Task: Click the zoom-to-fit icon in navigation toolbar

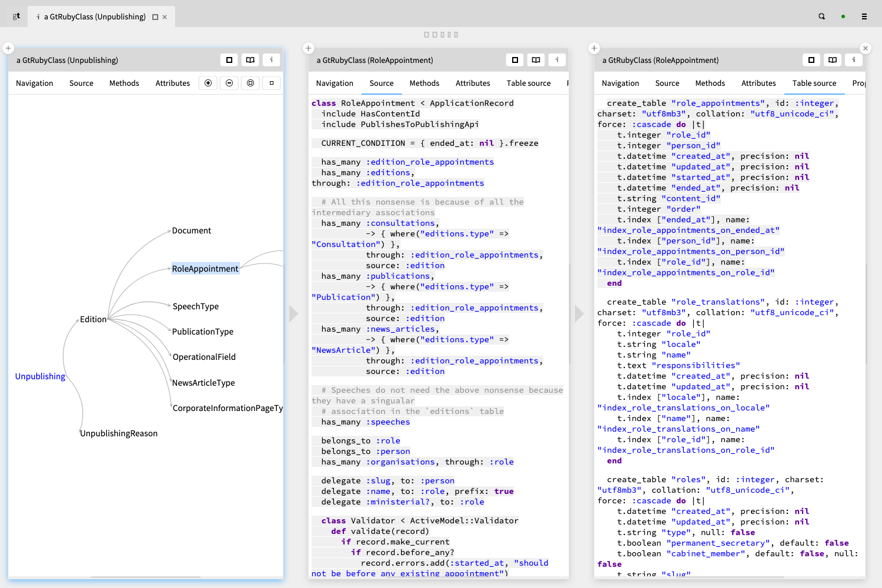Action: 250,83
